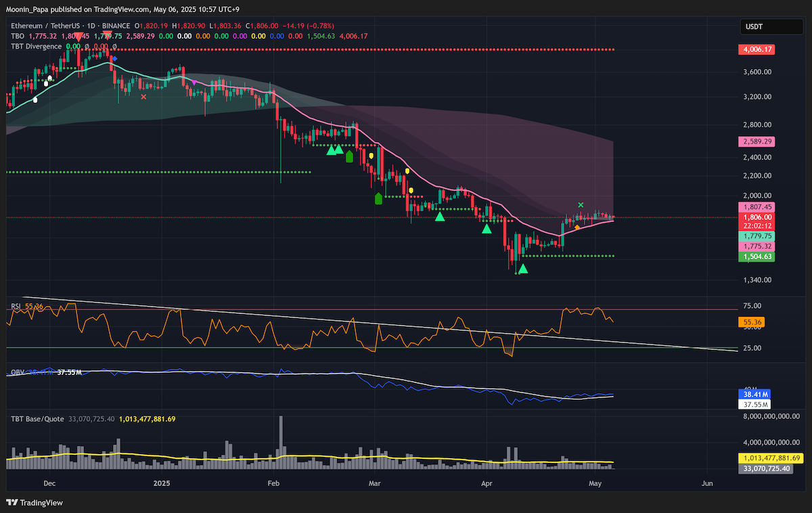The height and width of the screenshot is (513, 812).
Task: Open the USDT currency selector
Action: 763,28
